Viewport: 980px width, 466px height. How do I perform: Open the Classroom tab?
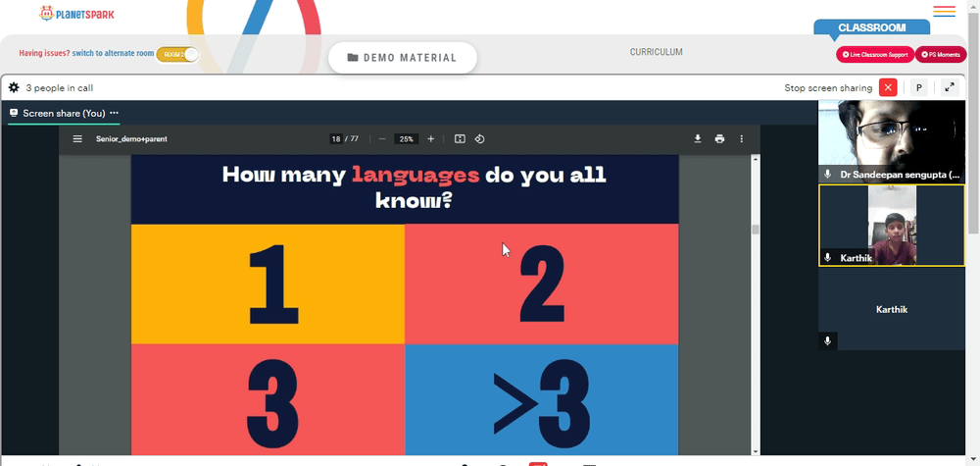click(871, 27)
